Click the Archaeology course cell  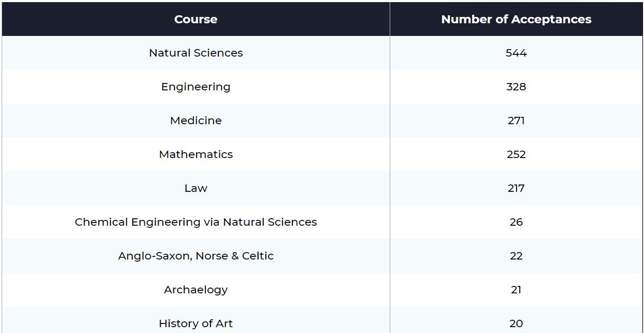tap(196, 290)
